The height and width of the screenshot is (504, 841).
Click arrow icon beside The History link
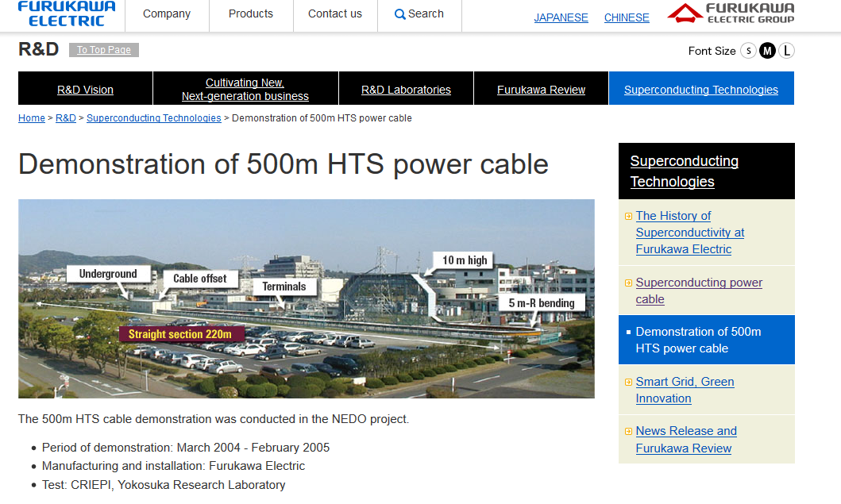[x=629, y=217]
